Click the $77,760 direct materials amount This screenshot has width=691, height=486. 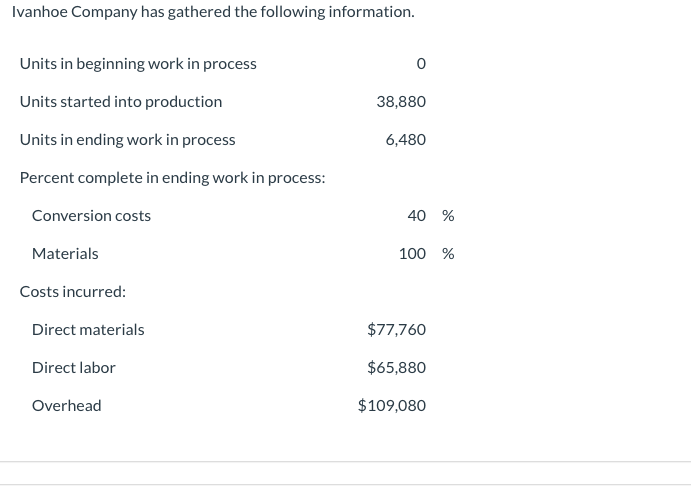tap(397, 330)
